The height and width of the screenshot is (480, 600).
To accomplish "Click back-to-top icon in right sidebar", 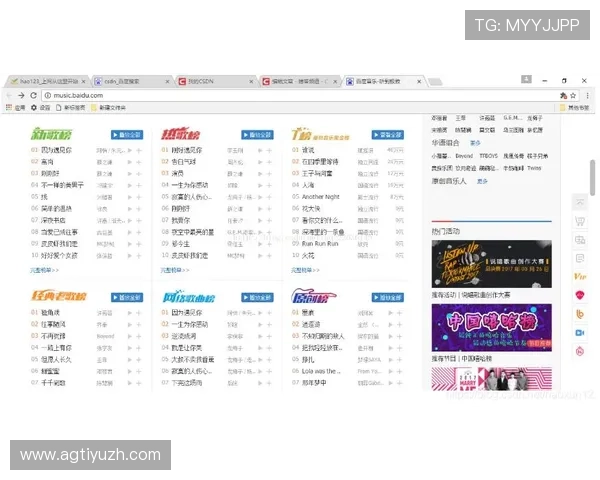I will pos(580,202).
